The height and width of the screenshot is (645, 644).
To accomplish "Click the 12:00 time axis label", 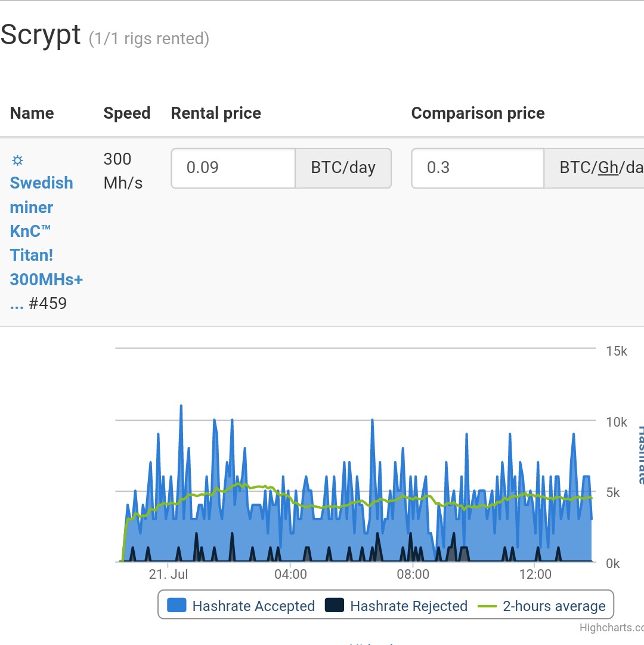I will 535,574.
